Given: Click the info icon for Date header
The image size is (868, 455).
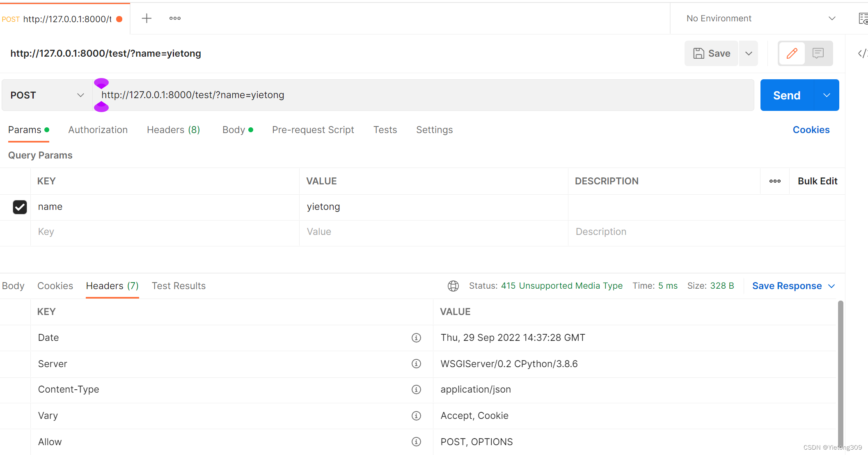Looking at the screenshot, I should (416, 338).
